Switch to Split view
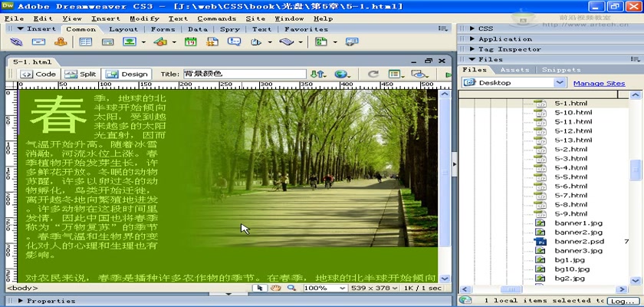The height and width of the screenshot is (307, 644). (80, 74)
